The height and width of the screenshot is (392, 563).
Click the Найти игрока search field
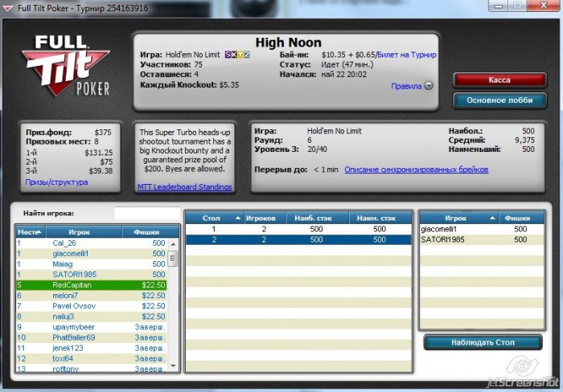pos(145,213)
